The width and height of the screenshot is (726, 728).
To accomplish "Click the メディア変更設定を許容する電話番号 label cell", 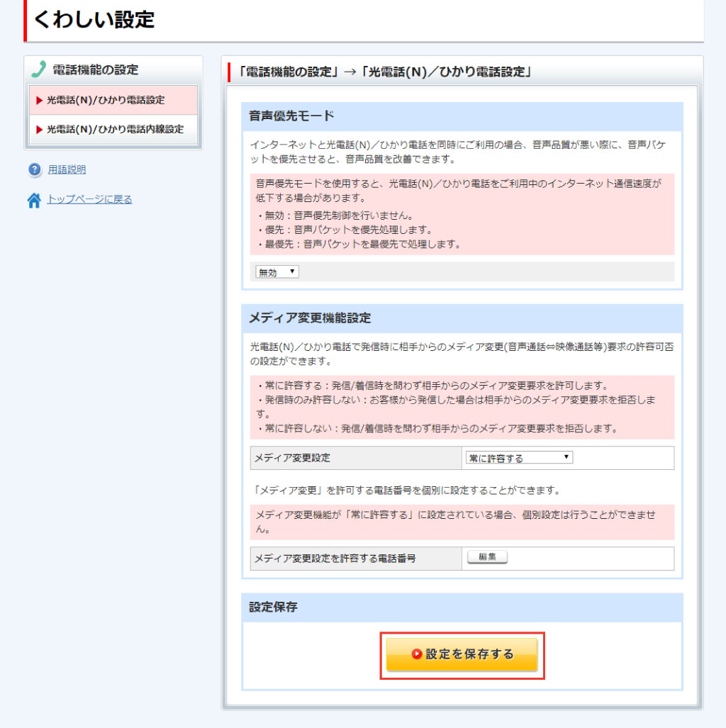I will [x=335, y=559].
